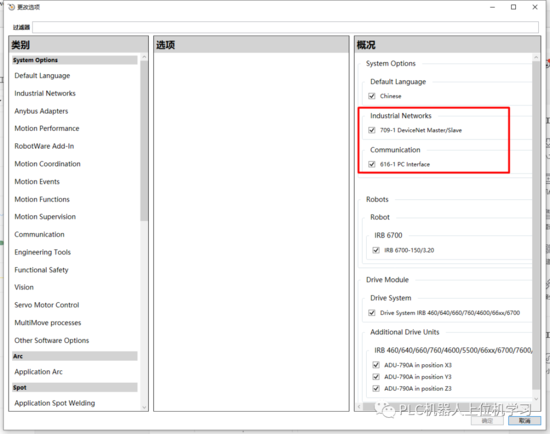Click System Options group header
The image size is (550, 434).
75,60
